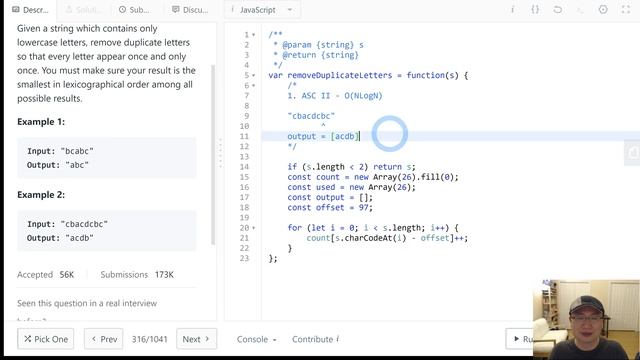Open the terminal shortcuts icon in editor toolbar
Image resolution: width=640 pixels, height=360 pixels.
(x=580, y=9)
